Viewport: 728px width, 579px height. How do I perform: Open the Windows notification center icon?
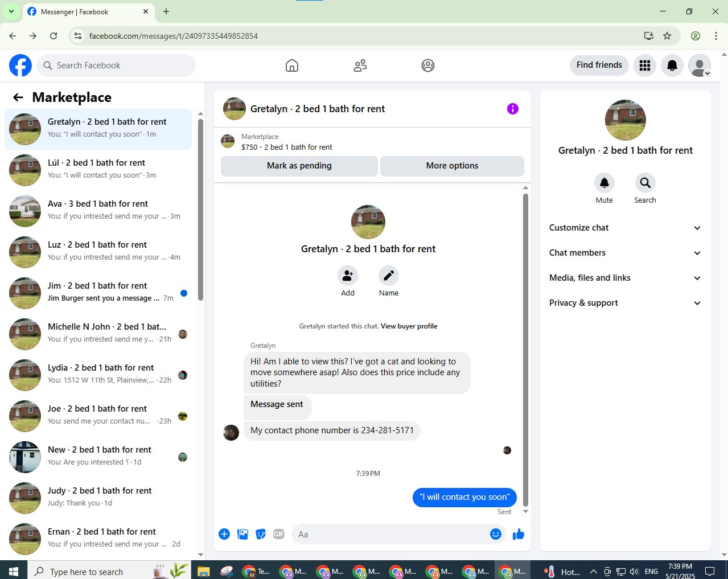click(710, 572)
